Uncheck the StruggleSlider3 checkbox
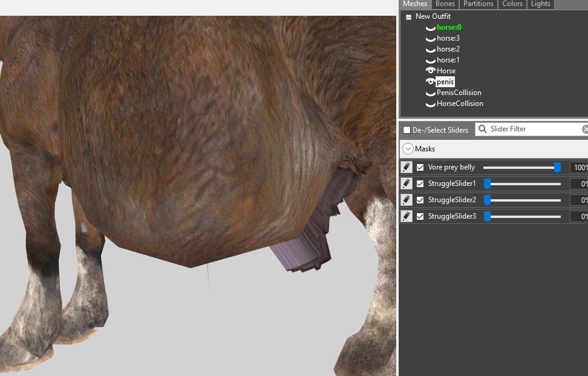The width and height of the screenshot is (588, 376). pos(420,216)
